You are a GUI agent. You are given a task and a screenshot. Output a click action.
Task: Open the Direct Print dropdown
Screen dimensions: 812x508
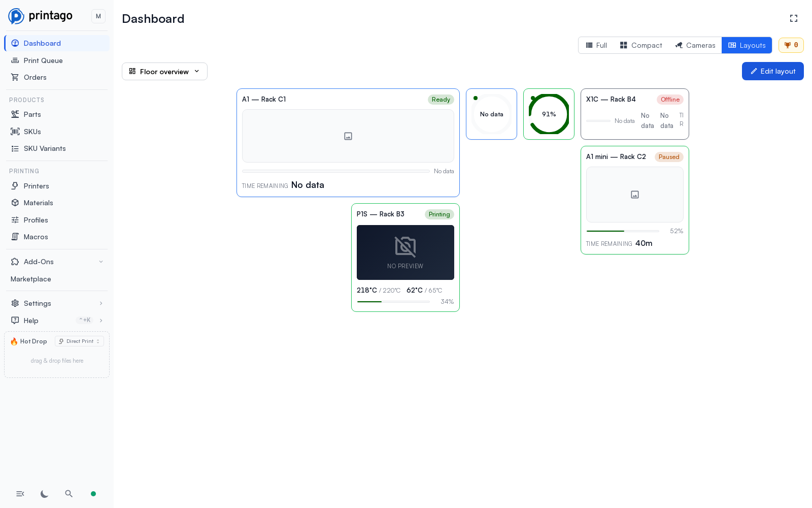80,341
